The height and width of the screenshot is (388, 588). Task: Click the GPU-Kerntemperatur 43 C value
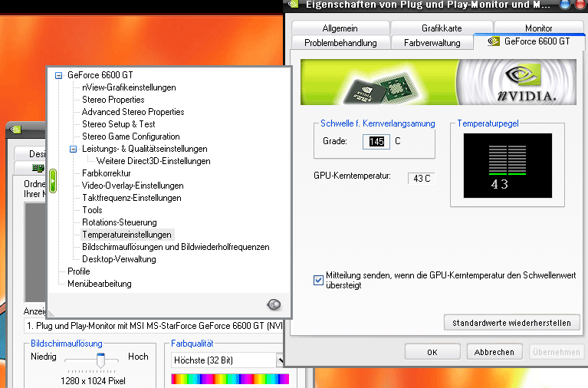[x=422, y=178]
